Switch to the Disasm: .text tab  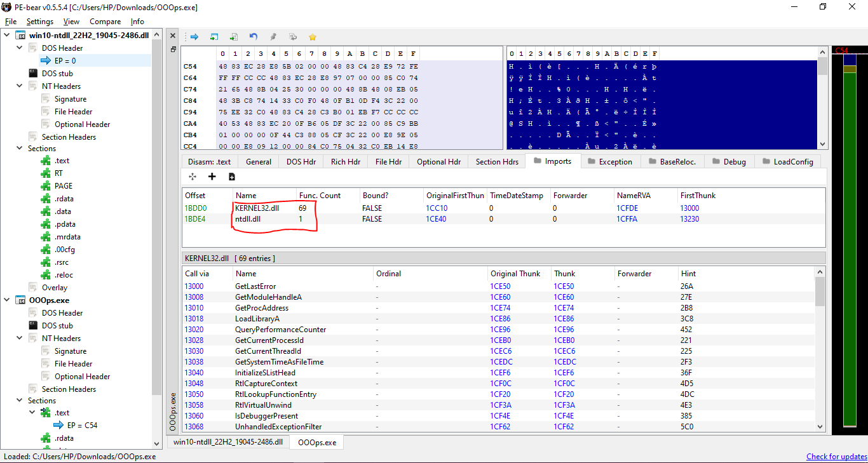coord(208,161)
